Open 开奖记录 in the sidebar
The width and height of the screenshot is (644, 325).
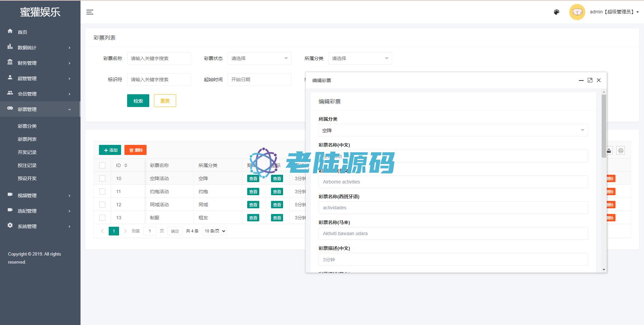(x=27, y=152)
